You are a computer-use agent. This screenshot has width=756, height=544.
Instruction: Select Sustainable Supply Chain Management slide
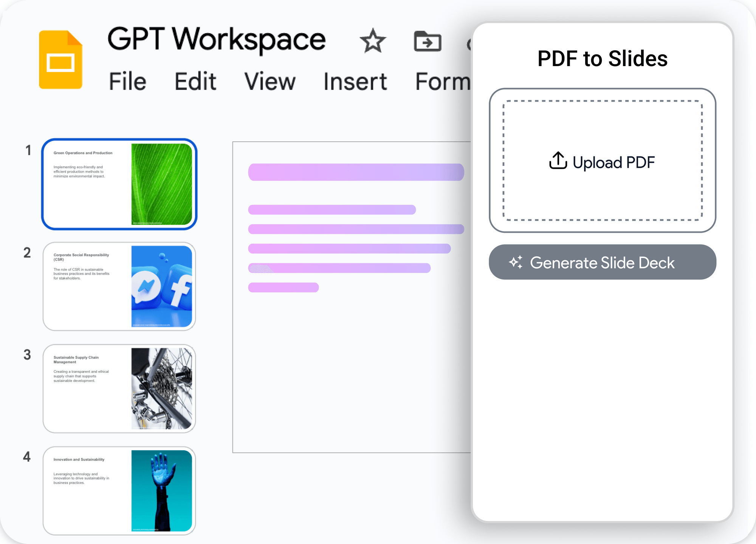[119, 388]
